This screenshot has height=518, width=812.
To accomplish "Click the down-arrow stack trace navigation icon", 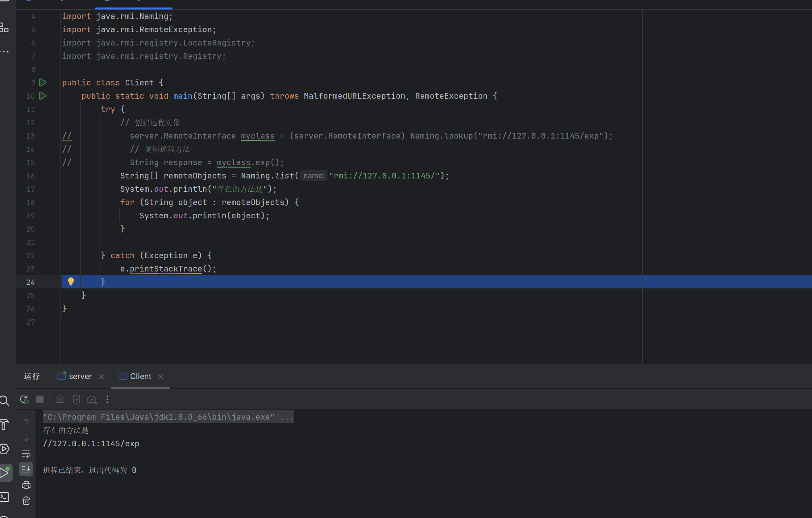I will tap(26, 438).
